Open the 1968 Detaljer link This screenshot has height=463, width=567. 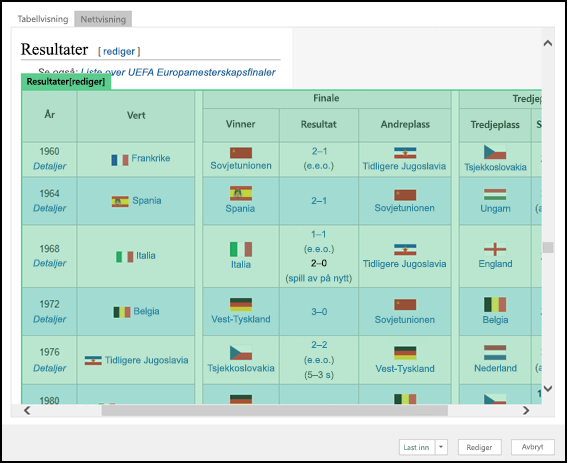[x=50, y=263]
